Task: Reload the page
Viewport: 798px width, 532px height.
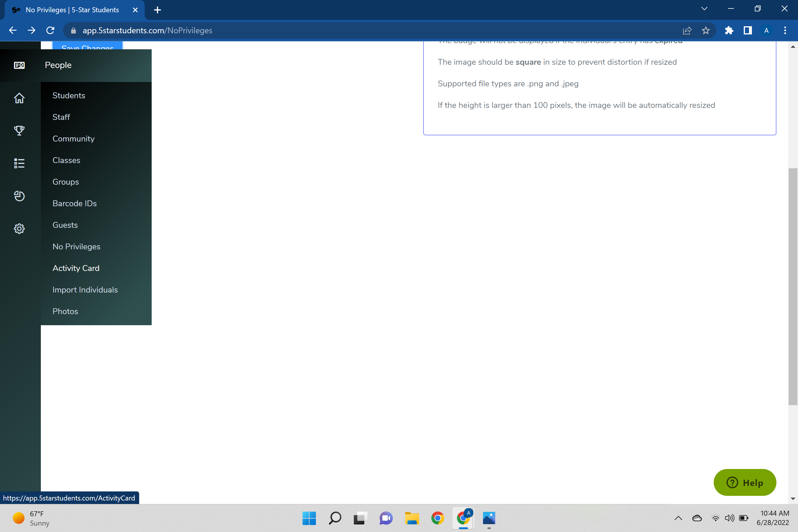Action: (x=50, y=31)
